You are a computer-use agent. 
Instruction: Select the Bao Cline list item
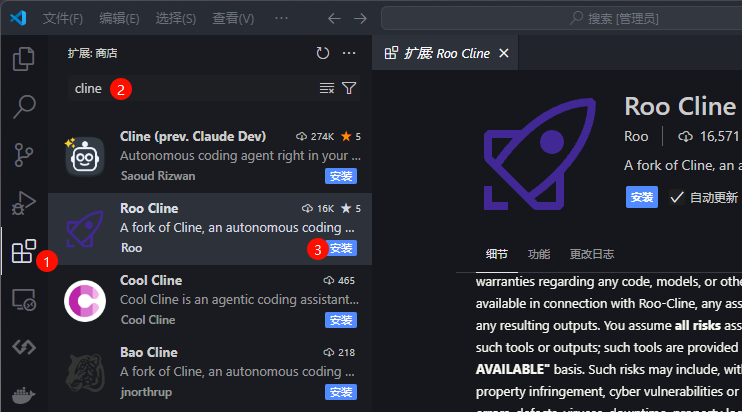(210, 373)
